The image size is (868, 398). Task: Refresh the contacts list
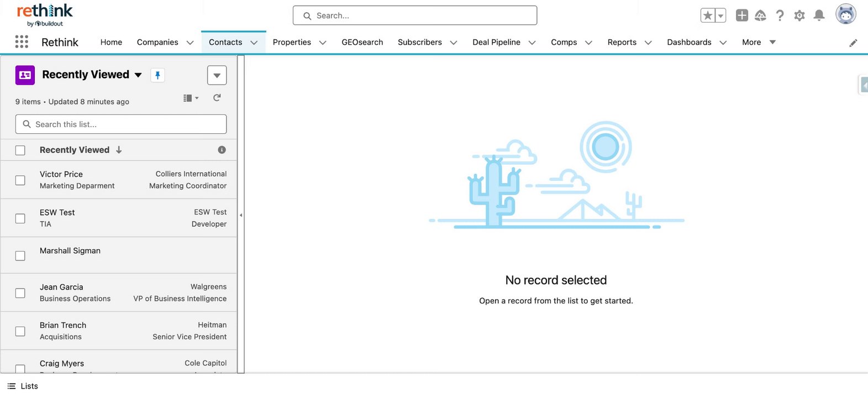pyautogui.click(x=217, y=98)
